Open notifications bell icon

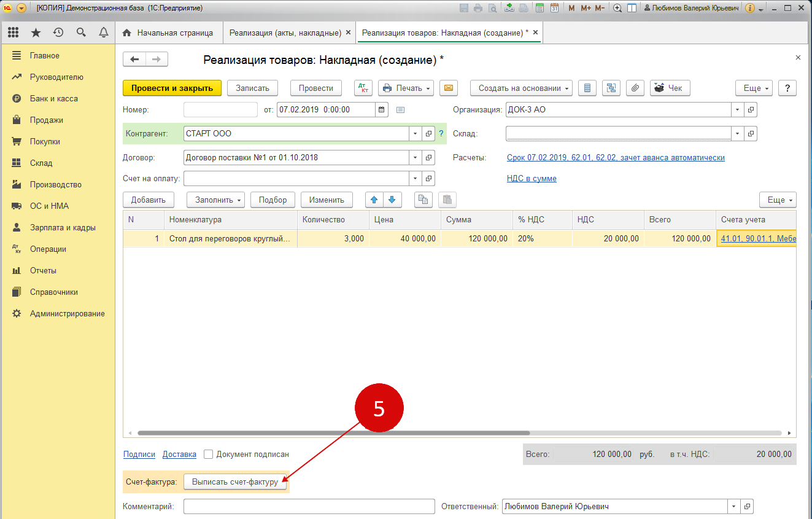click(x=103, y=33)
